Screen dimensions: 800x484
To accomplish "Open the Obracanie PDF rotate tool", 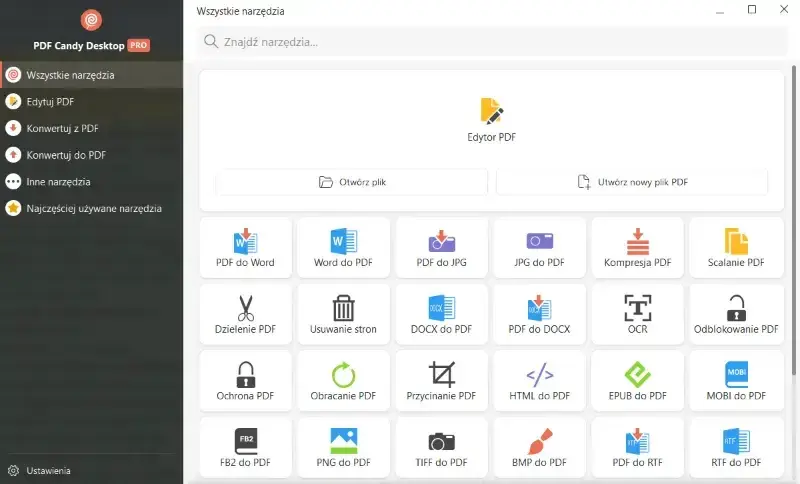I will pos(343,380).
